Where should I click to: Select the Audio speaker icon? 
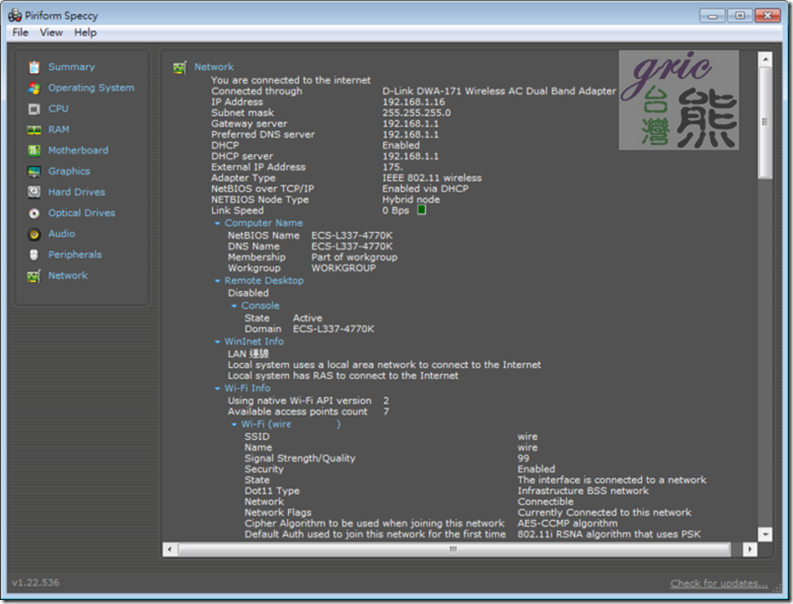click(x=34, y=234)
